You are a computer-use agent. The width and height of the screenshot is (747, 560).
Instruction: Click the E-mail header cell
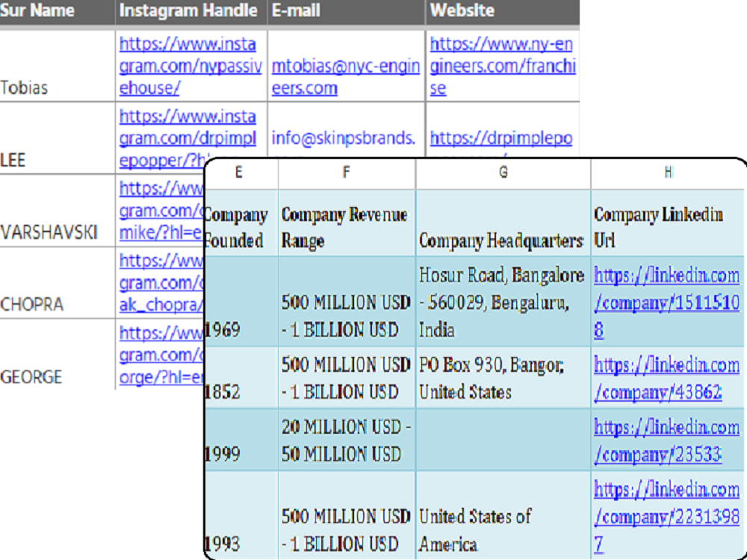coord(347,11)
